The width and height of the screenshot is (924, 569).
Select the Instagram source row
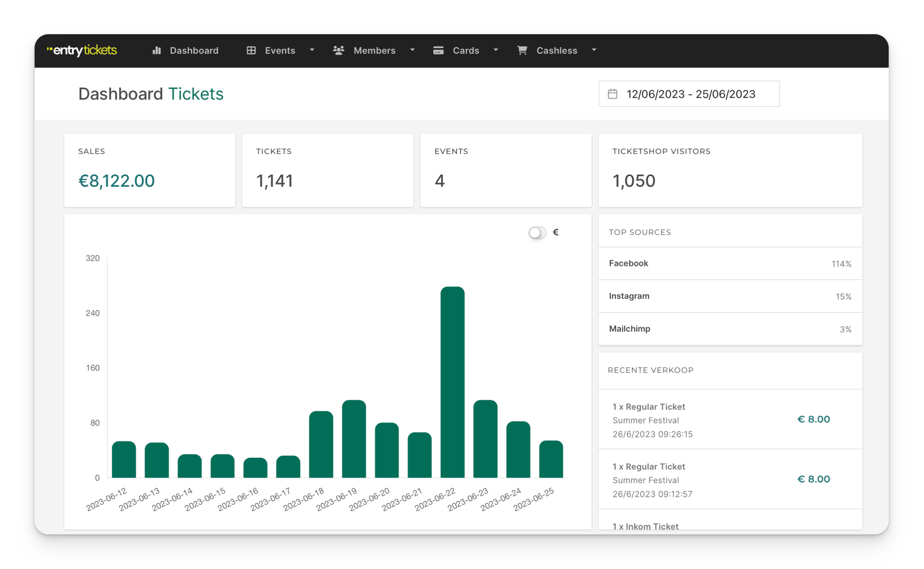pyautogui.click(x=730, y=296)
